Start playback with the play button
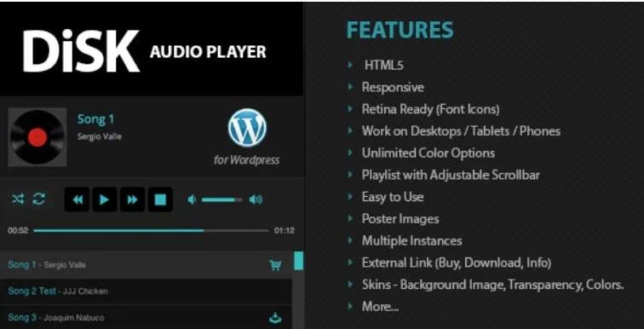Screen dimensions: 644x329 [x=104, y=199]
